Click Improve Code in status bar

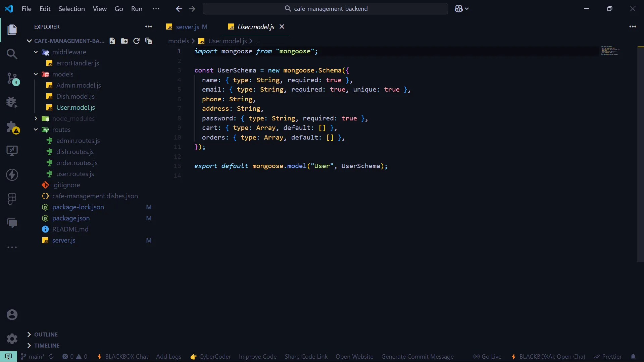coord(258,357)
